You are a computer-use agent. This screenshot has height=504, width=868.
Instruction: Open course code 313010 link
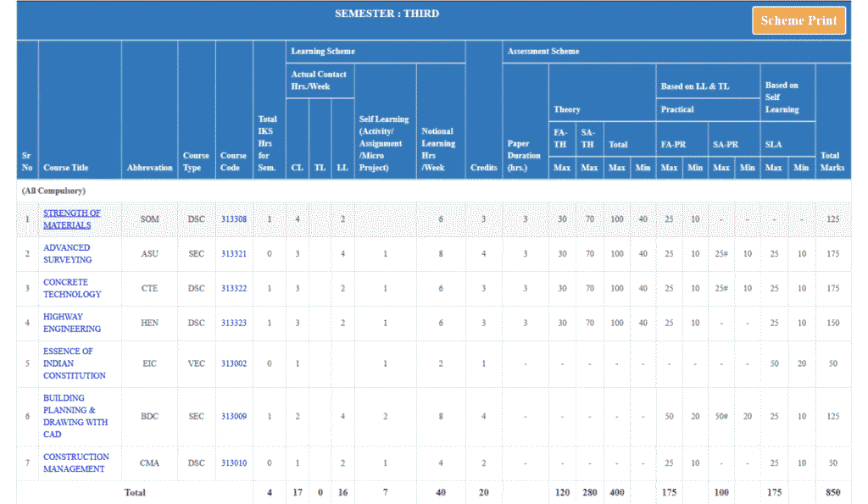[x=234, y=462]
